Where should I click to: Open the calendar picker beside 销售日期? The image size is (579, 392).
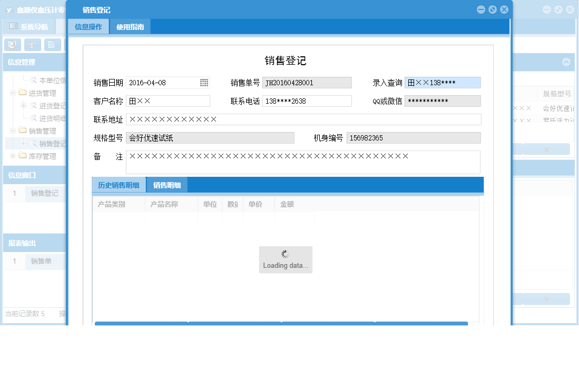pos(205,83)
